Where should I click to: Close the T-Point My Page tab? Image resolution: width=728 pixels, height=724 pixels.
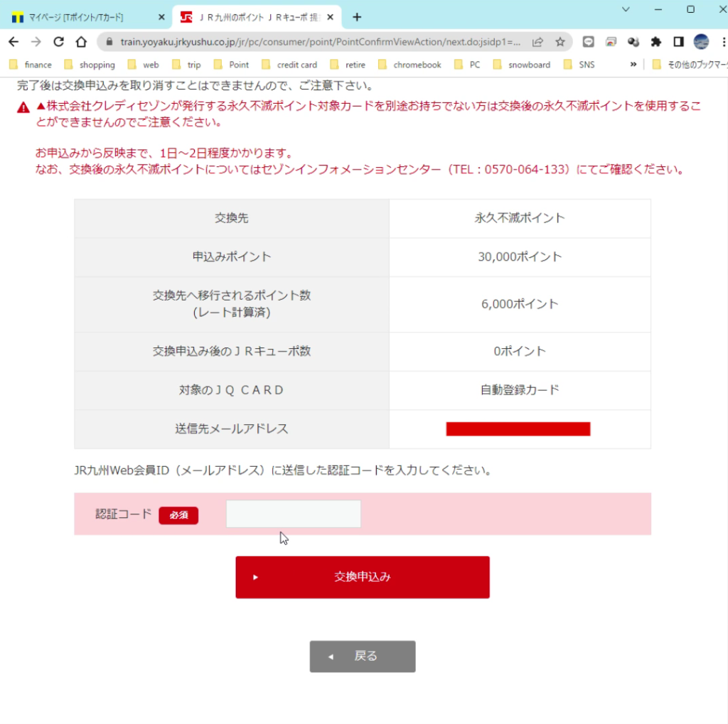(161, 17)
